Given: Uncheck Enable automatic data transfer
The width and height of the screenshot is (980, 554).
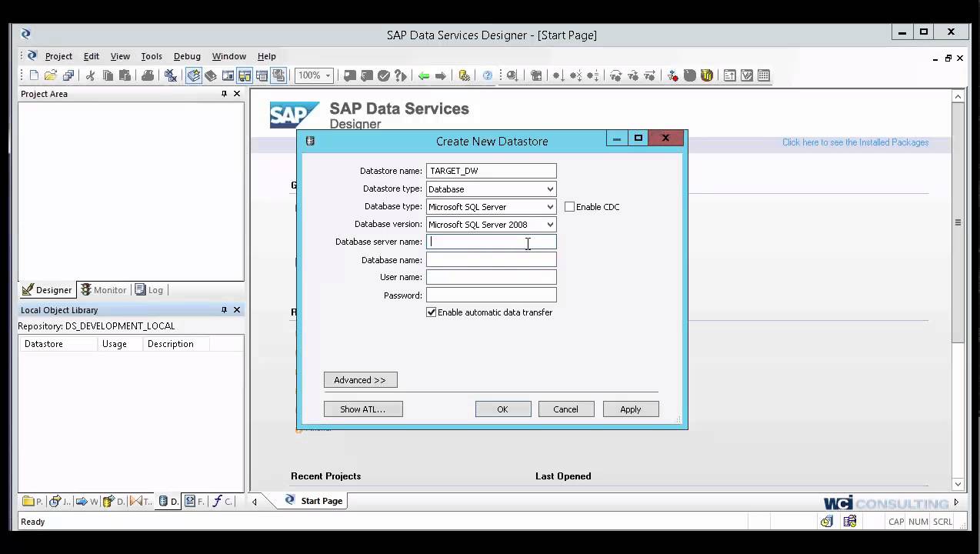Looking at the screenshot, I should click(x=432, y=312).
